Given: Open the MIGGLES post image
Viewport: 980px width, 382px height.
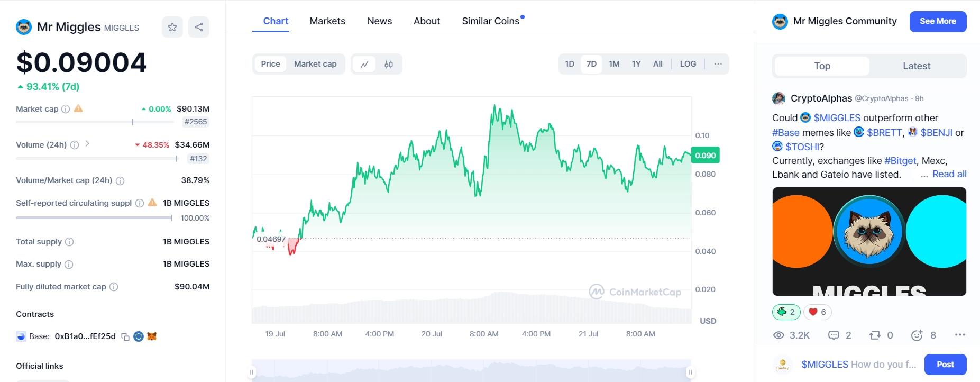Looking at the screenshot, I should pos(869,241).
